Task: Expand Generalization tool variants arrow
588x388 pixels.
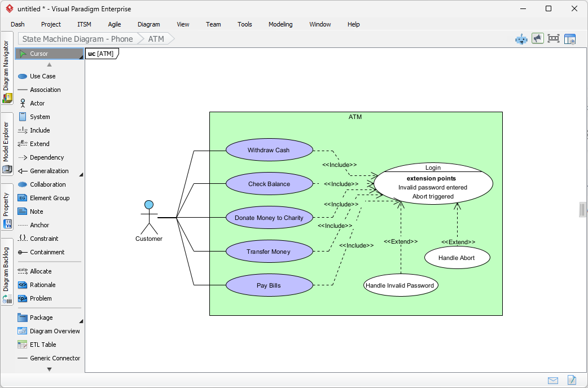Action: click(81, 174)
